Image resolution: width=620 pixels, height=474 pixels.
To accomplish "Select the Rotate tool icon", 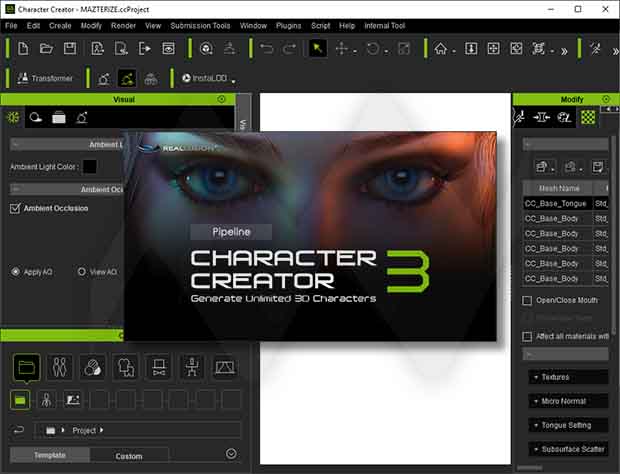I will point(372,49).
